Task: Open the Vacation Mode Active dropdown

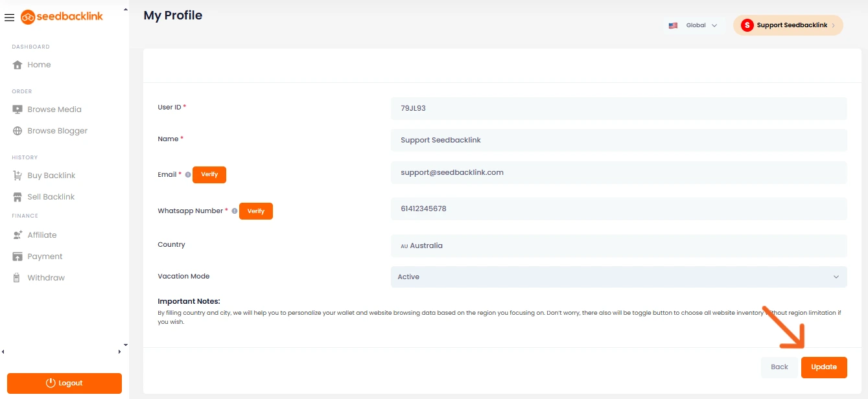Action: [x=618, y=277]
